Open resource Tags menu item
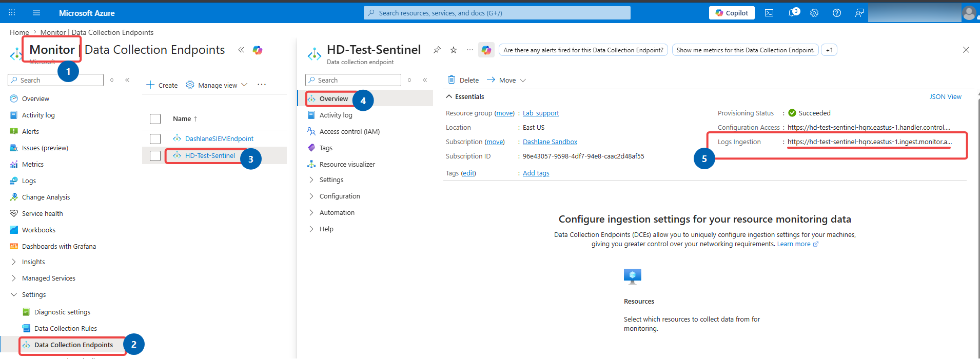 pyautogui.click(x=326, y=148)
